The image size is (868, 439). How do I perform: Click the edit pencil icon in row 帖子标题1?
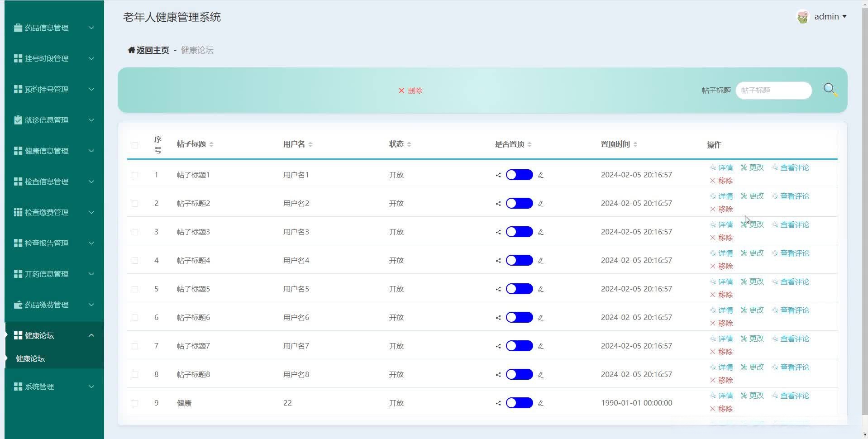pos(540,175)
